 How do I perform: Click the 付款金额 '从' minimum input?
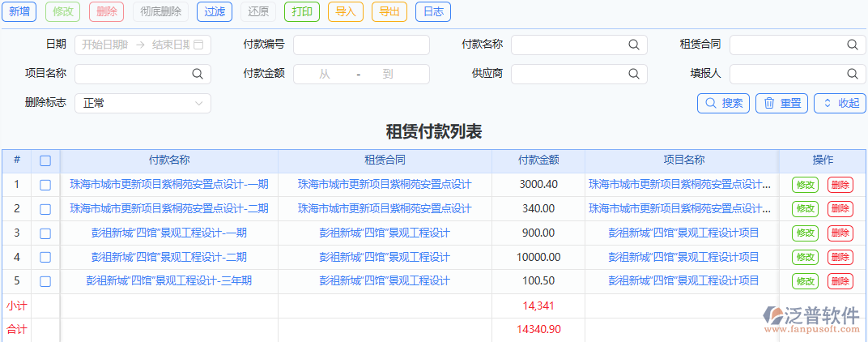[x=325, y=74]
